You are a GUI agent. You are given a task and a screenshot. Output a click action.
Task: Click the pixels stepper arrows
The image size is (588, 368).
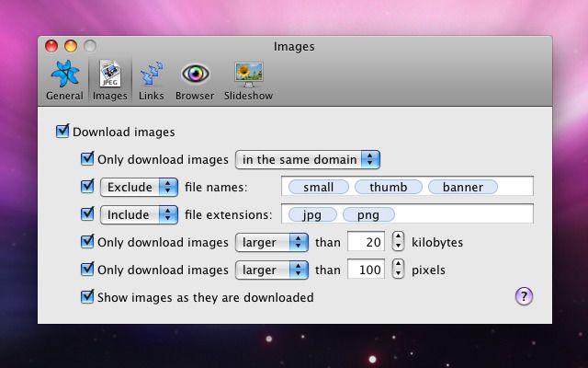(x=398, y=270)
